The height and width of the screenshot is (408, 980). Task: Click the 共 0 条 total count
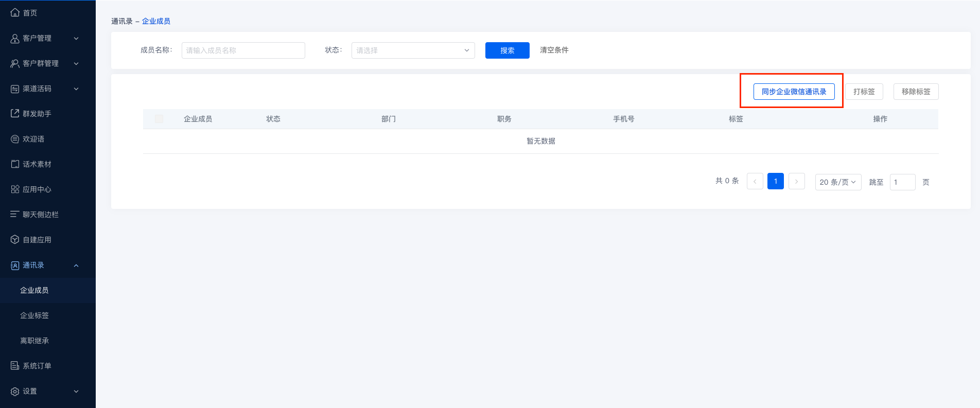click(727, 181)
